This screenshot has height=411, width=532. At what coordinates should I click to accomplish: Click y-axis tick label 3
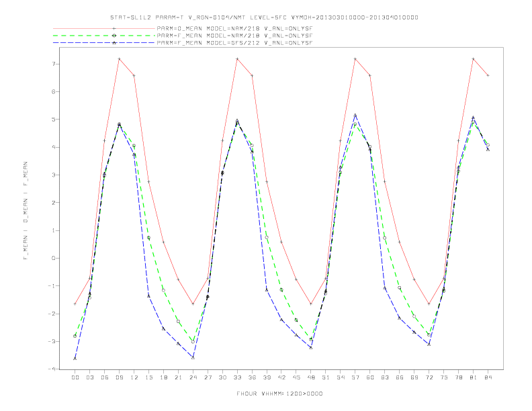(53, 175)
